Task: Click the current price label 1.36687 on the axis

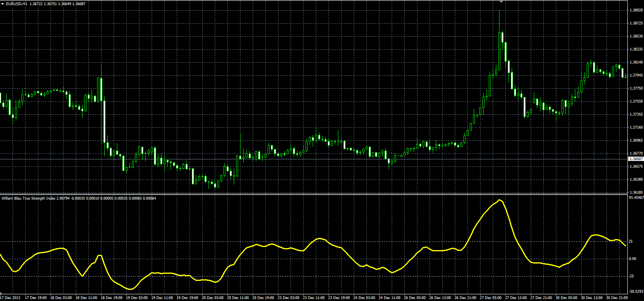Action: (636, 159)
